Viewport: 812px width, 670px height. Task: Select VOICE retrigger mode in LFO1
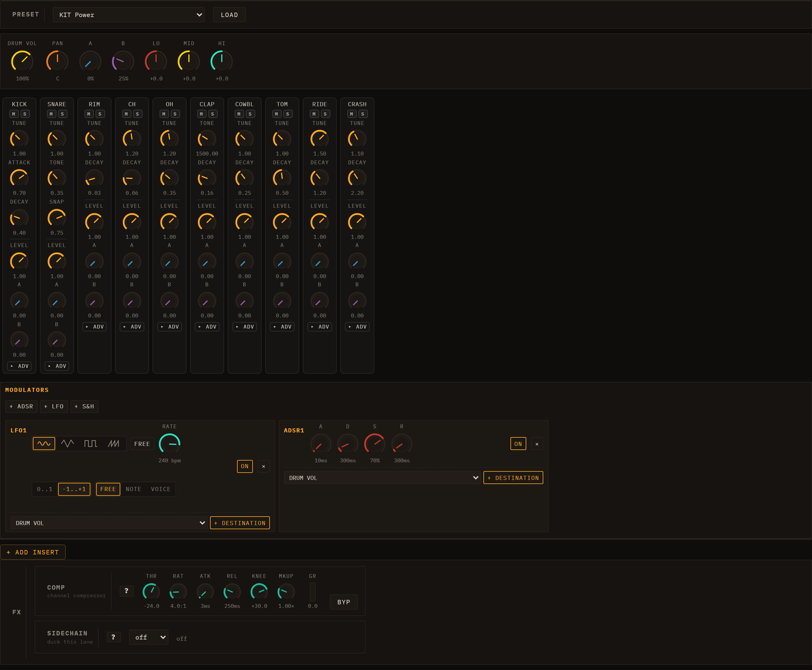[160, 489]
